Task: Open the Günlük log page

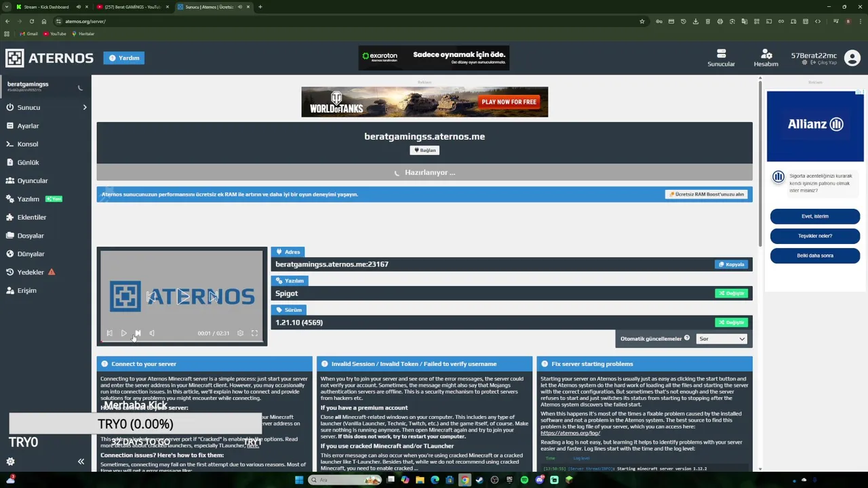Action: pos(28,162)
